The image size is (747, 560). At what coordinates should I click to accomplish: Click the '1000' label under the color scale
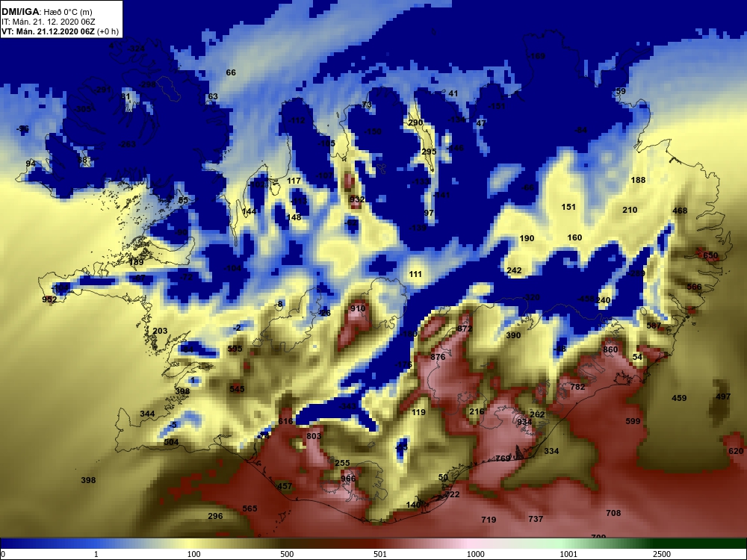[475, 554]
